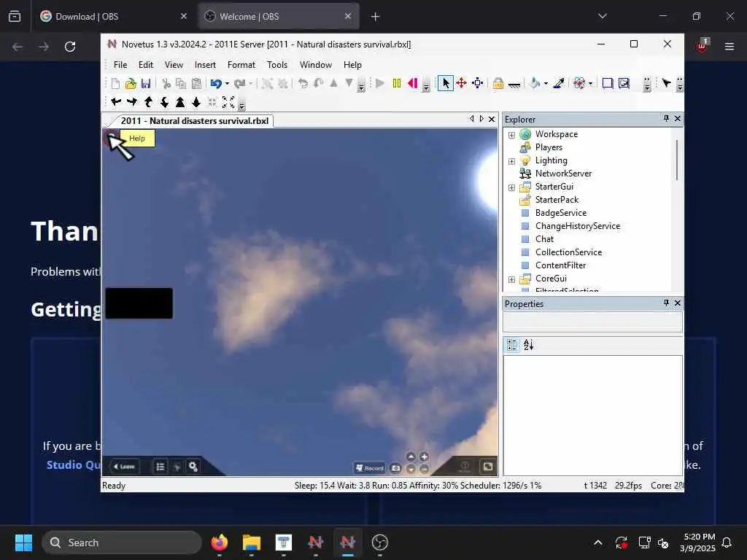Close the Explorer panel
The height and width of the screenshot is (560, 747).
click(678, 118)
